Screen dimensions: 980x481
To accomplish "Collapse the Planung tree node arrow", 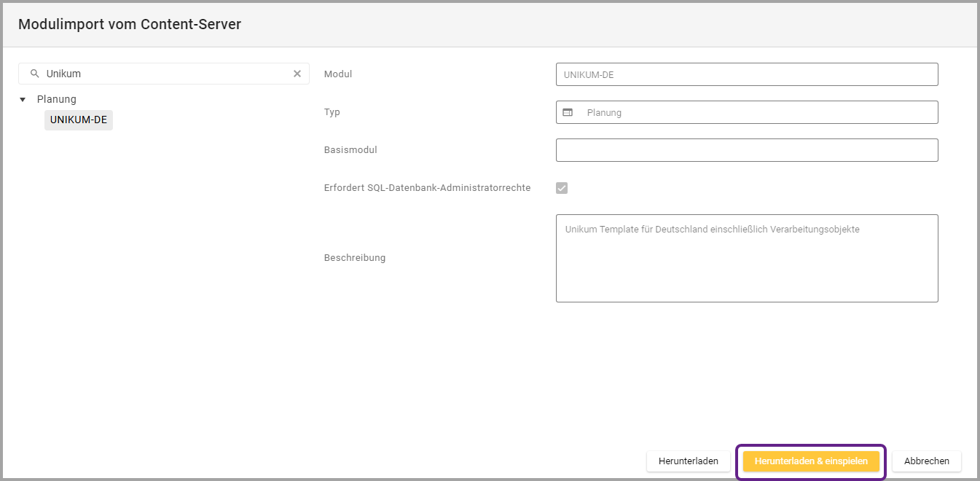I will pyautogui.click(x=23, y=100).
